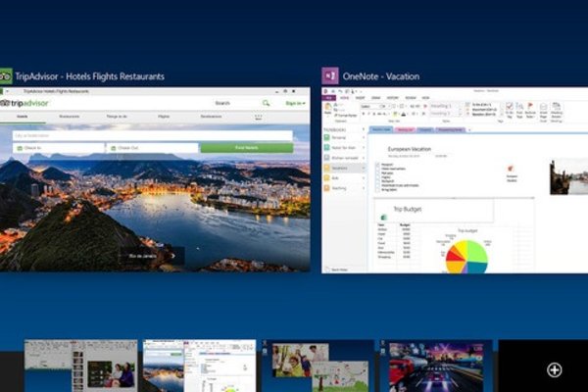Screen dimensions: 588x392
Task: Click the green magnifier search icon on TripAdvisor
Action: tap(266, 103)
